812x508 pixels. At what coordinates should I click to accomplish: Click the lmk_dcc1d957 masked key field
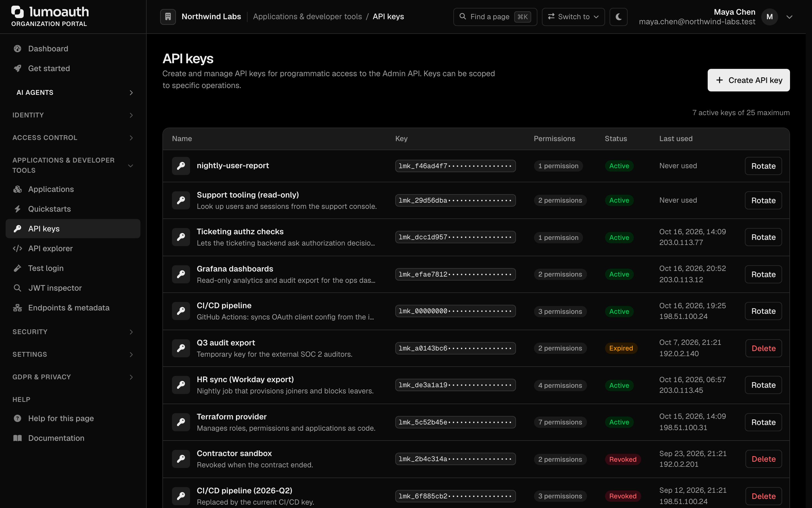pos(455,237)
